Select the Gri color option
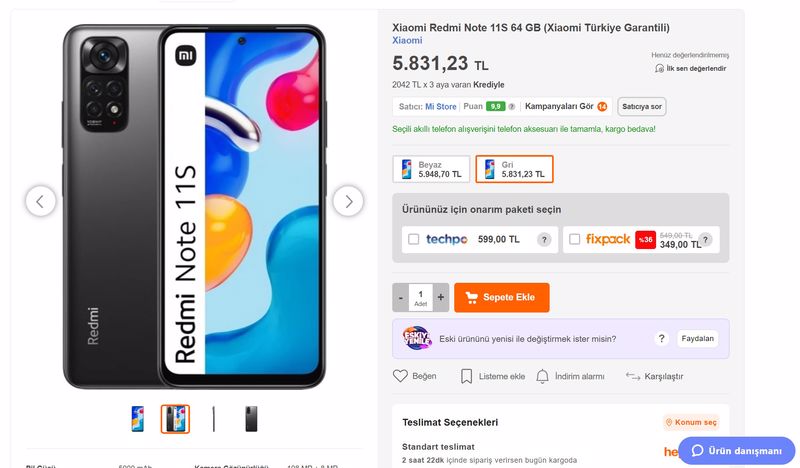The width and height of the screenshot is (800, 468). (514, 169)
